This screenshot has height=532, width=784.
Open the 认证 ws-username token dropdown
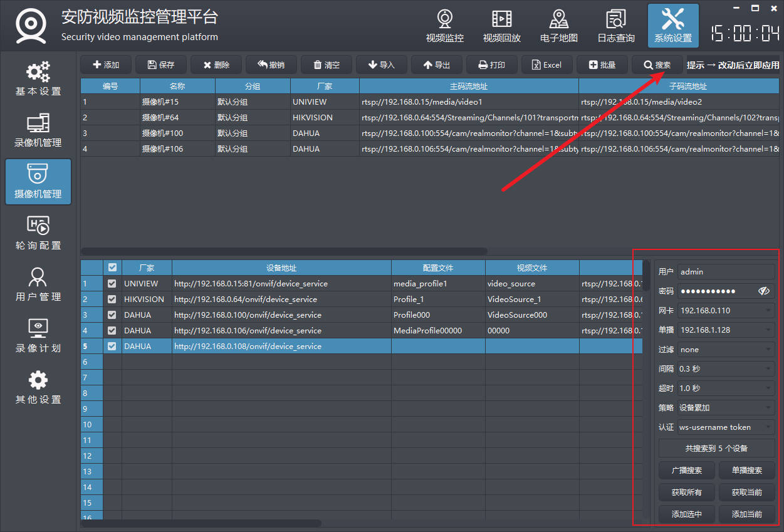726,427
